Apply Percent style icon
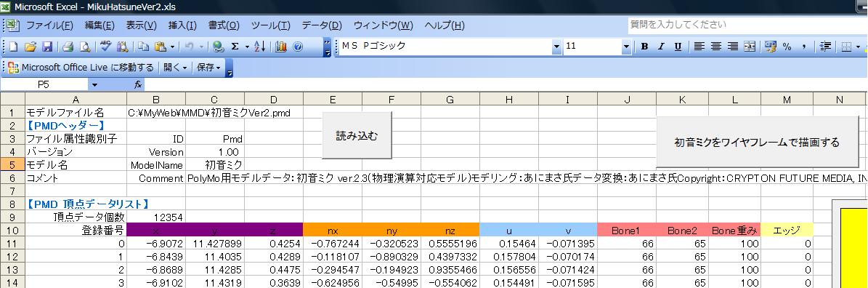This screenshot has height=288, width=868. coord(787,47)
